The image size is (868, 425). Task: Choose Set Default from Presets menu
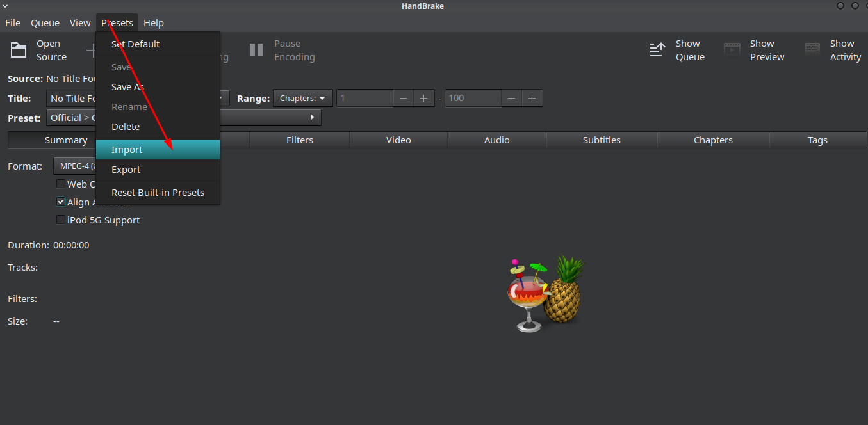pyautogui.click(x=158, y=44)
